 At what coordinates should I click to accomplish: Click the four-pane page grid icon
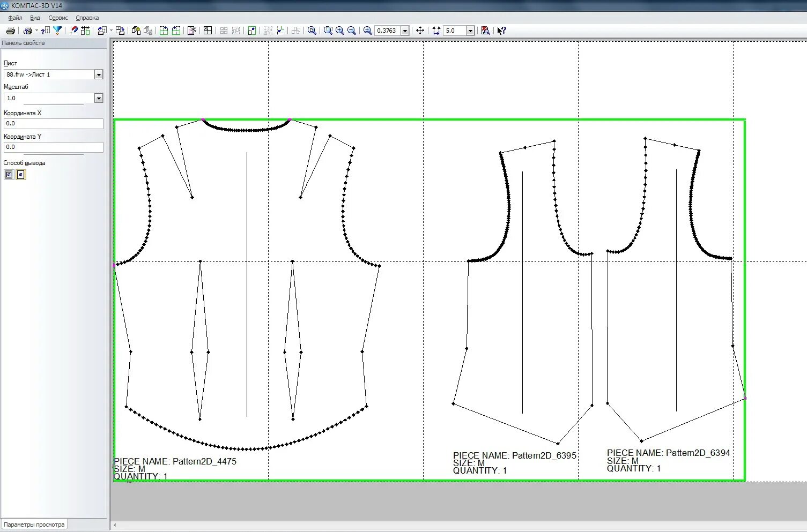(x=208, y=31)
